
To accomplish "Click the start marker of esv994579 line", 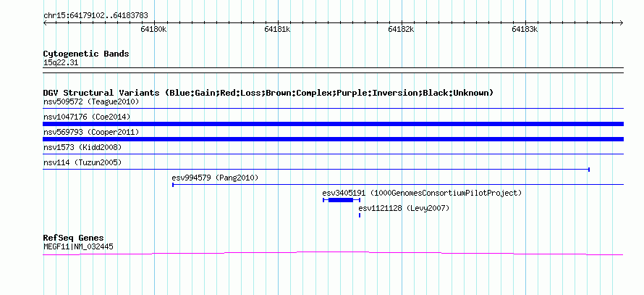I will (173, 185).
